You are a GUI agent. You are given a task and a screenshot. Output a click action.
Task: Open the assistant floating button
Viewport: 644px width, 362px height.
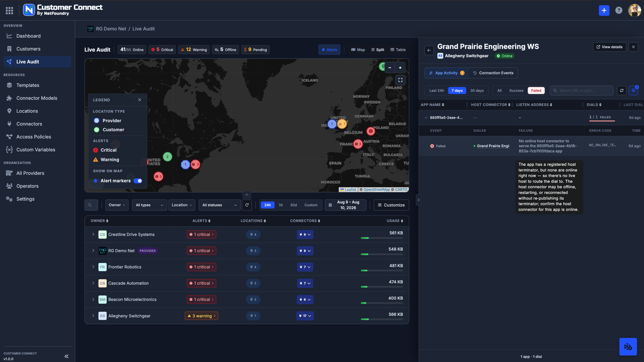point(628,347)
